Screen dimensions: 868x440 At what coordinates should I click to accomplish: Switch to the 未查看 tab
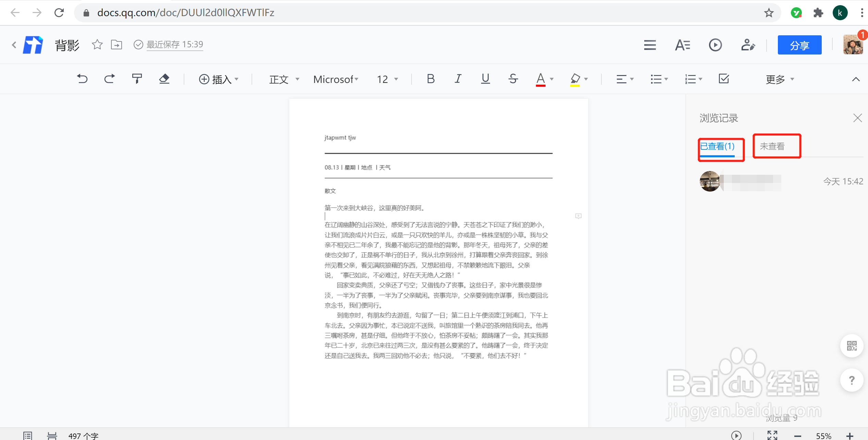tap(777, 146)
